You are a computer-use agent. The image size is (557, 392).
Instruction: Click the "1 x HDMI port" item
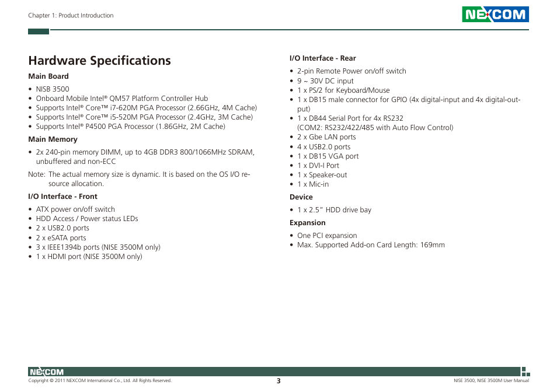pyautogui.click(x=89, y=257)
